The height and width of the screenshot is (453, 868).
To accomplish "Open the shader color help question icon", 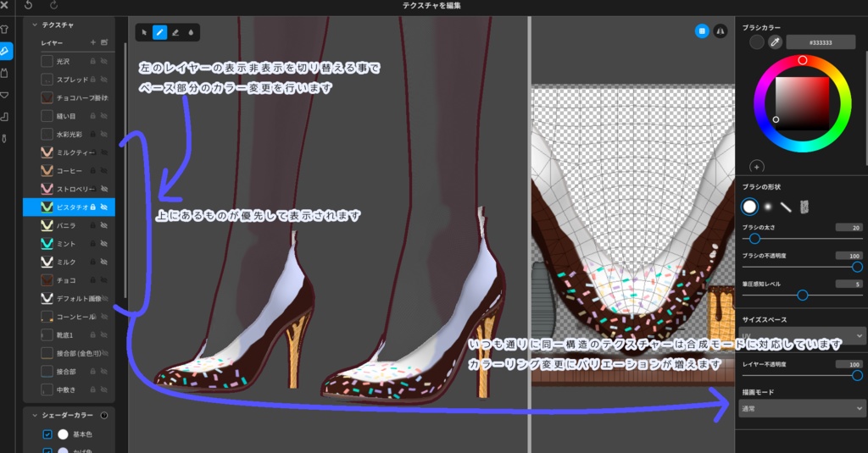I will [x=104, y=416].
